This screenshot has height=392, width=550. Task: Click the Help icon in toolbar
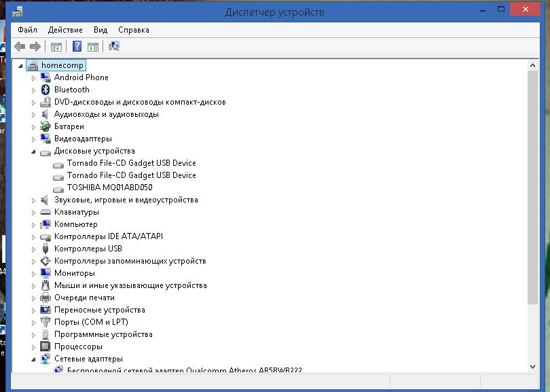[77, 46]
